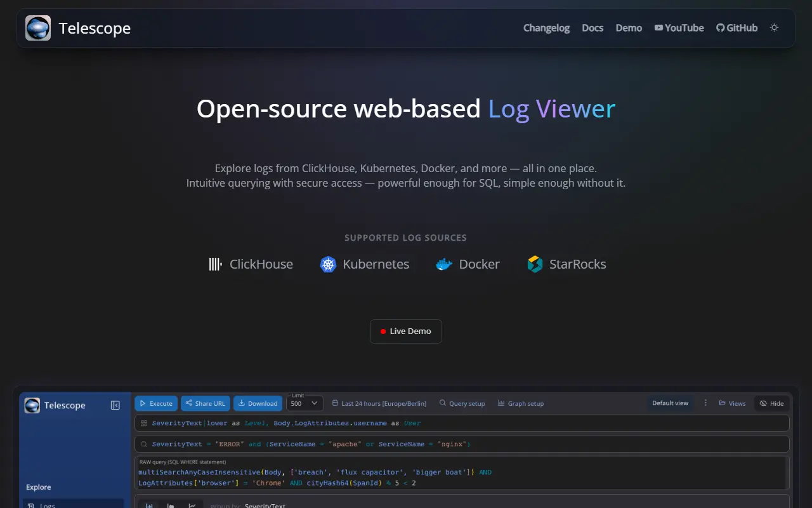Click the Docker whale icon

click(x=444, y=264)
